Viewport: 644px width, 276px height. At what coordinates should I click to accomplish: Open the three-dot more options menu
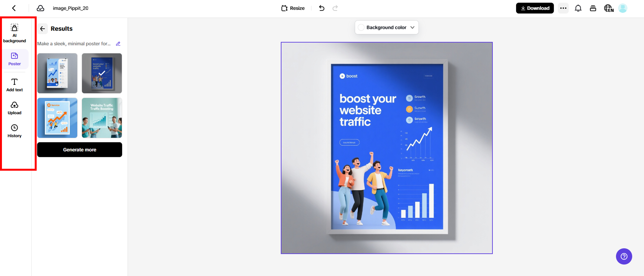pyautogui.click(x=563, y=8)
